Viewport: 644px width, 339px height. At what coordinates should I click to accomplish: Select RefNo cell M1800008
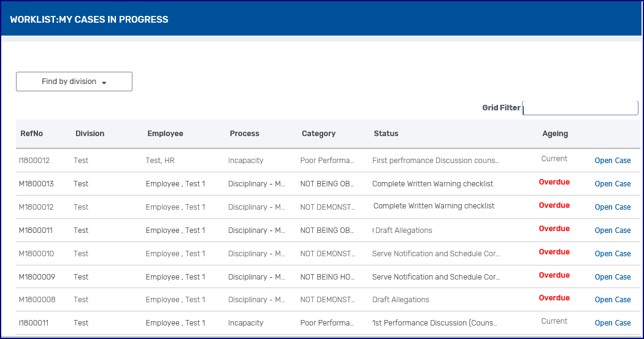coord(37,300)
